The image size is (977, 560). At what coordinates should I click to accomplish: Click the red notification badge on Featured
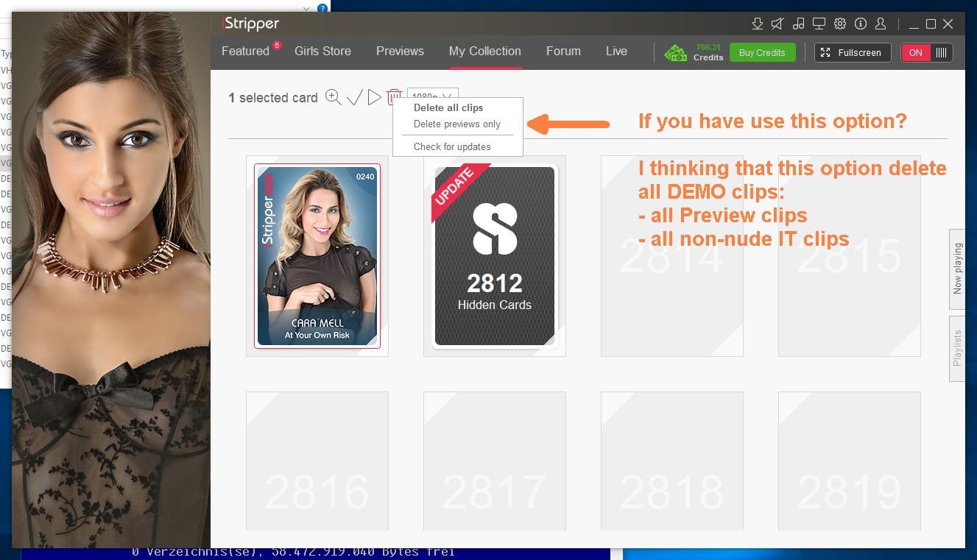point(277,45)
